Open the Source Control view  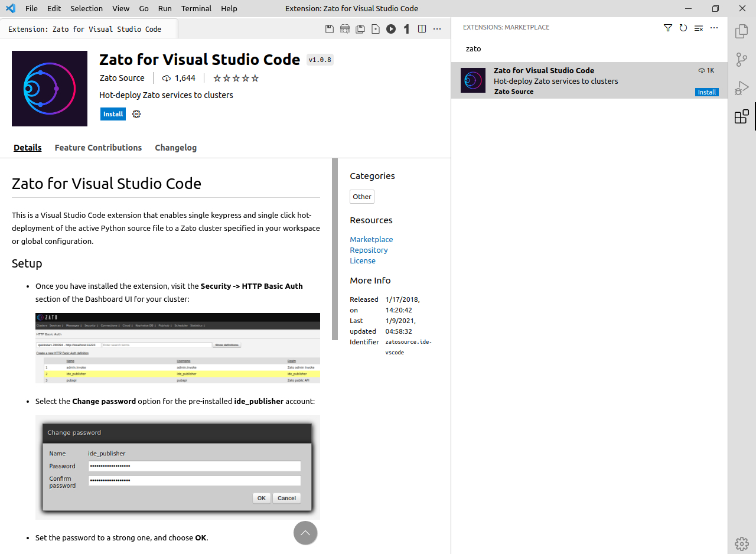pos(741,60)
